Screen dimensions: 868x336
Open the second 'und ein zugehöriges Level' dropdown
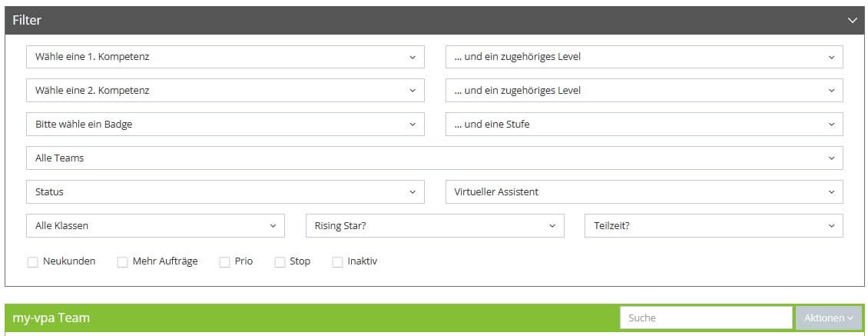click(x=644, y=91)
